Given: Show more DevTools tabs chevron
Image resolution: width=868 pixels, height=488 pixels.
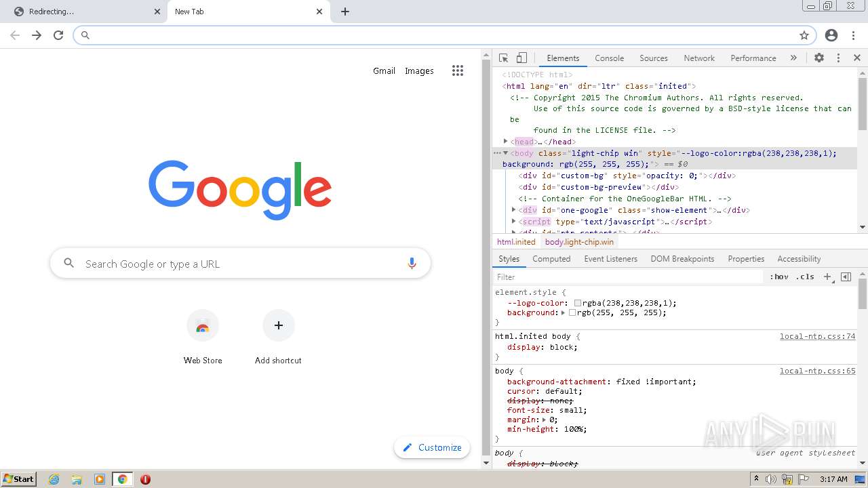Looking at the screenshot, I should click(x=793, y=58).
